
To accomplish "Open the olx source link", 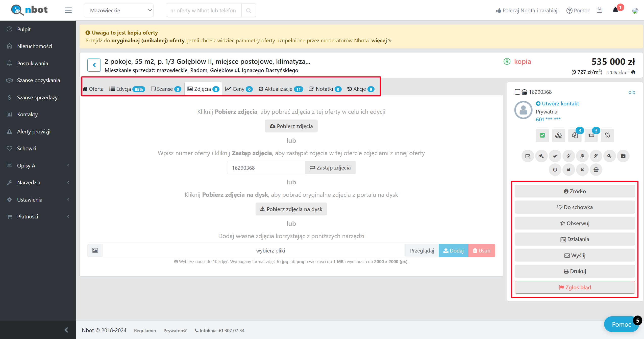I will [x=631, y=92].
